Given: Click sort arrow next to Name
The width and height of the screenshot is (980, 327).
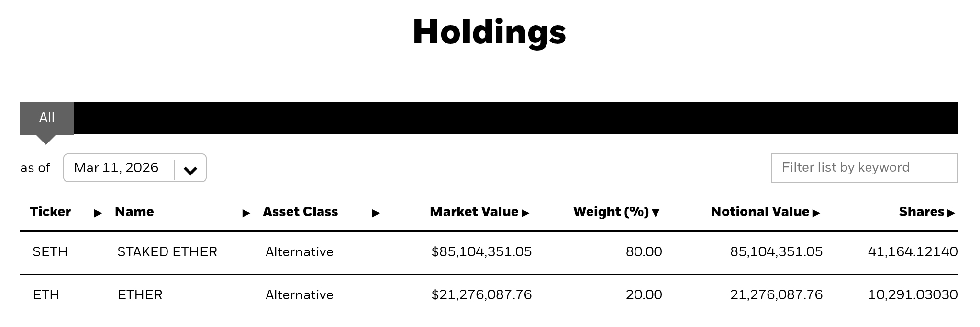Looking at the screenshot, I should coord(246,213).
